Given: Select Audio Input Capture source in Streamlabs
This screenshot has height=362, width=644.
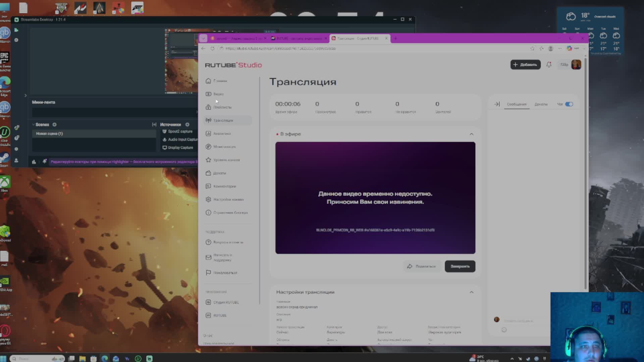Looking at the screenshot, I should coord(180,139).
